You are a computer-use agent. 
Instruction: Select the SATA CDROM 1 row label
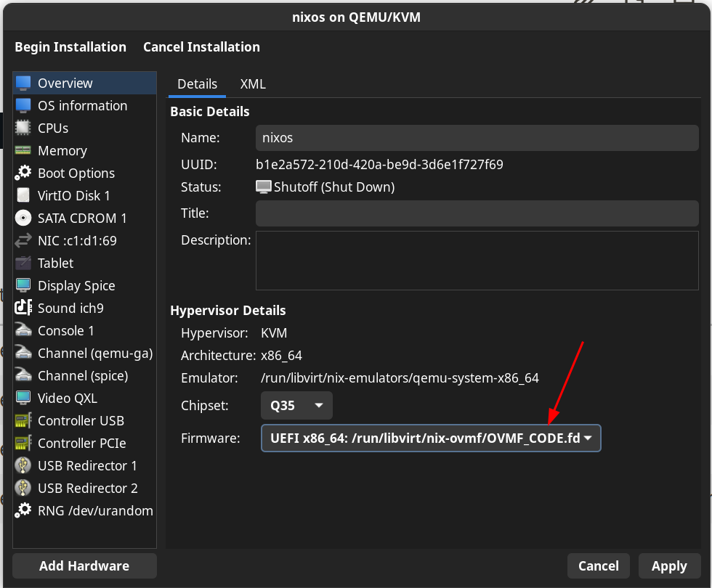(x=82, y=219)
